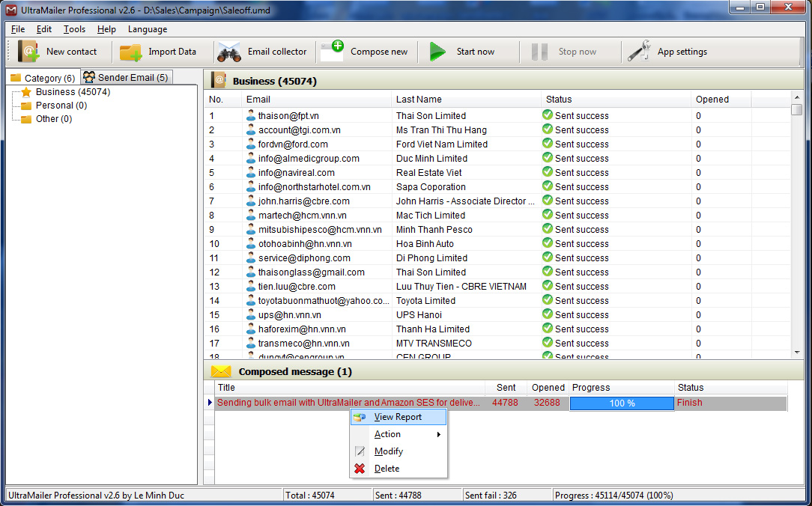The height and width of the screenshot is (506, 812).
Task: Switch to Sender Email (5) tab
Action: pos(127,77)
